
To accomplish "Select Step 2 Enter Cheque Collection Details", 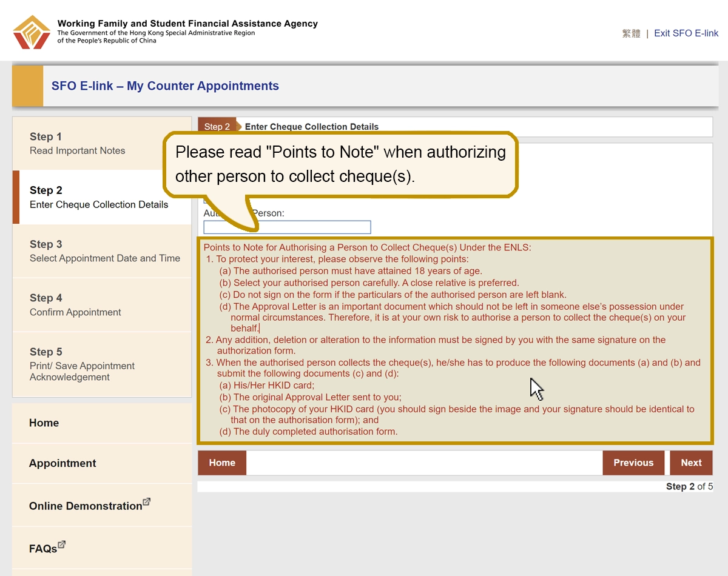I will 102,198.
